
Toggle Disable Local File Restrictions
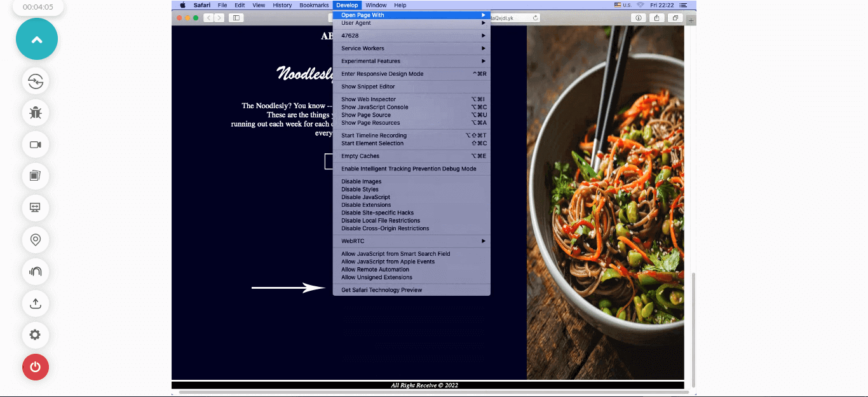[x=412, y=221]
